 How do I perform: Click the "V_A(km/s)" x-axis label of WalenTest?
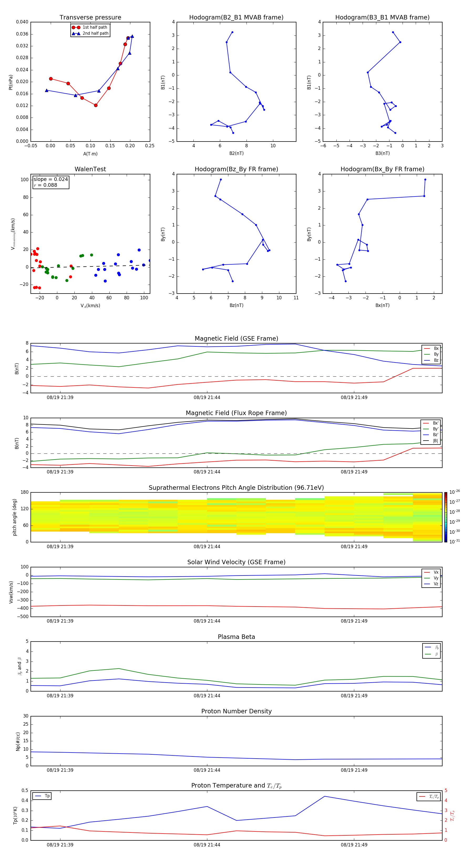pos(90,306)
